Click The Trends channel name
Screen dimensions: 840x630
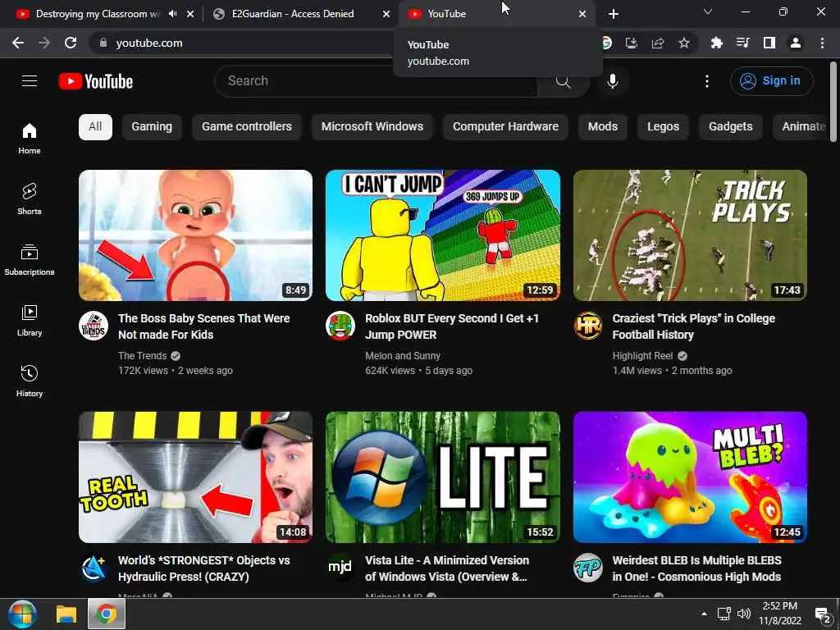143,356
